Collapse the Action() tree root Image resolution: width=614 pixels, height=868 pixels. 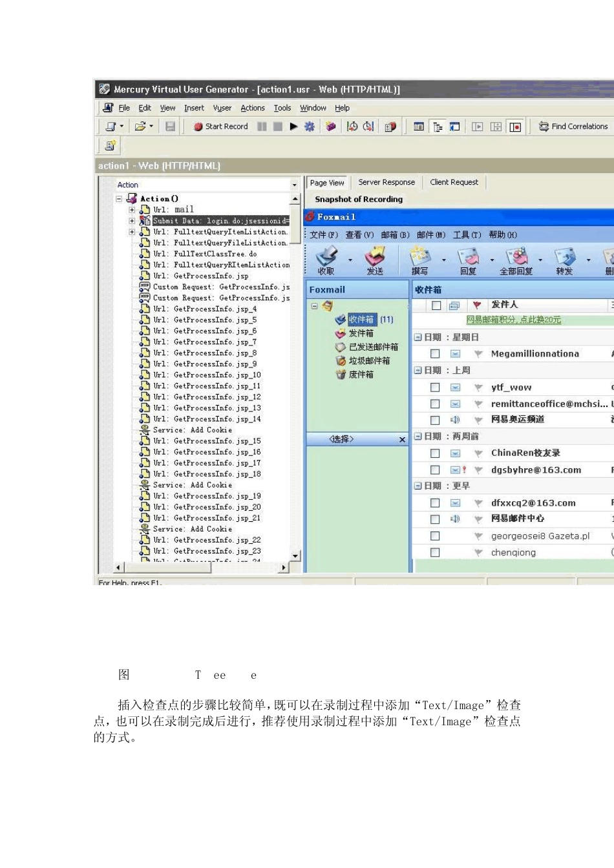coord(119,199)
